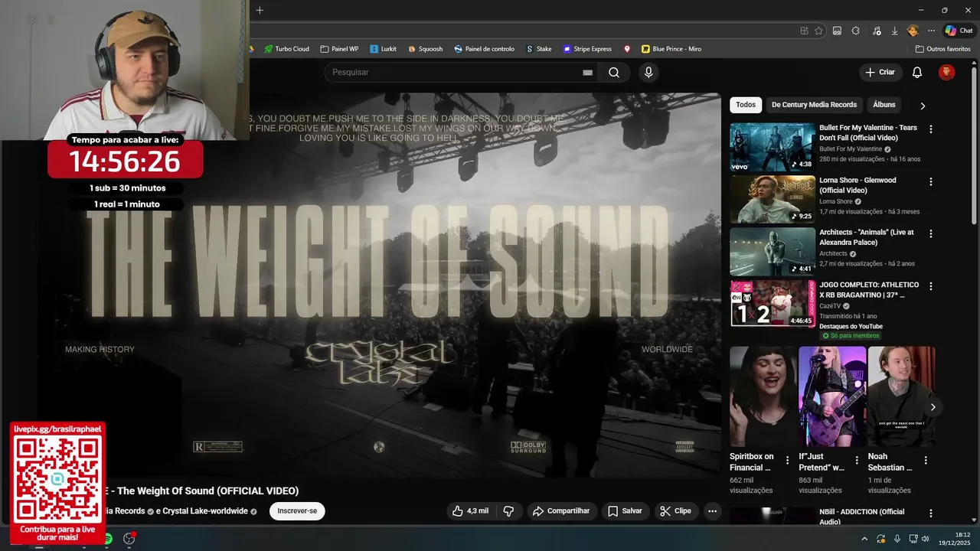Viewport: 980px width, 551px height.
Task: Select De Century Media Records chip
Action: click(814, 105)
